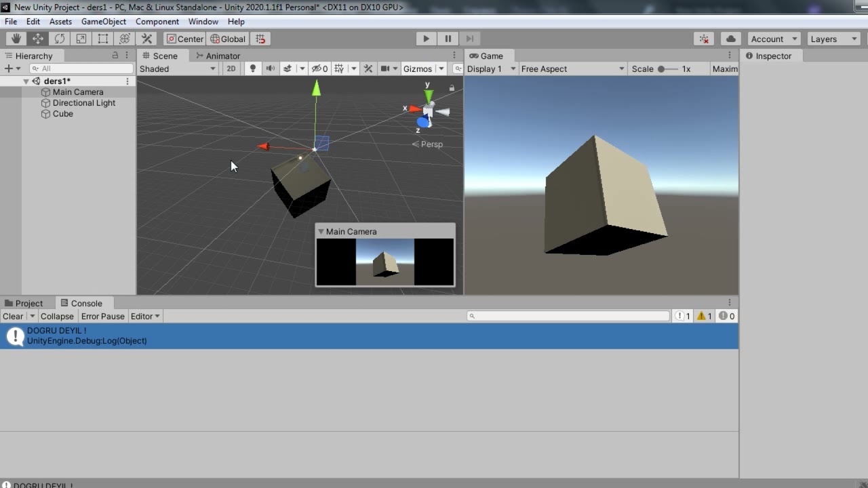Click the Scene search magnifier icon
Viewport: 868px width, 488px height.
(x=458, y=68)
